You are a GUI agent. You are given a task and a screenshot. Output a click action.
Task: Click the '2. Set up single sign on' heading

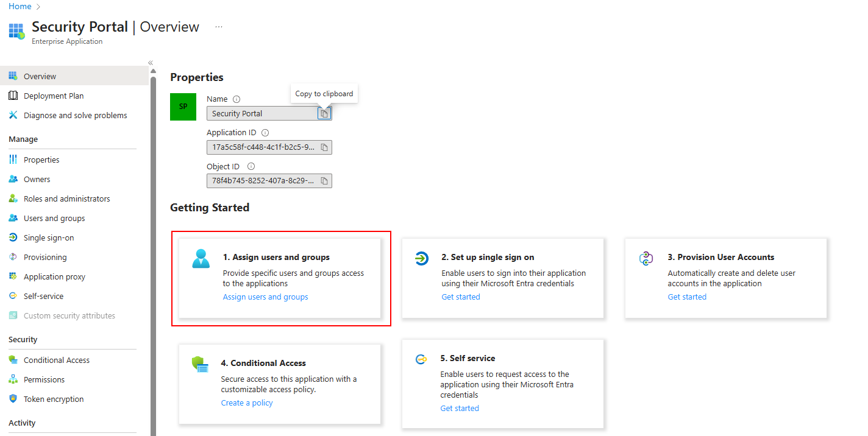click(488, 257)
